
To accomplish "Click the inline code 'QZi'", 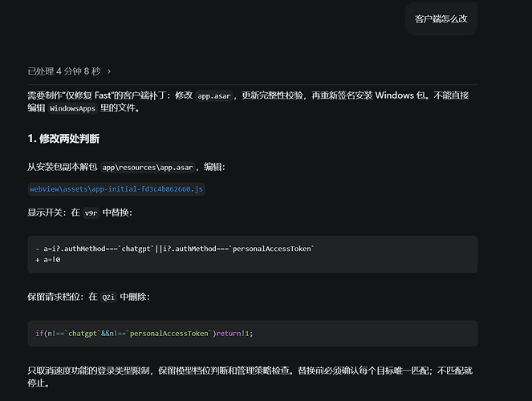I will pos(108,298).
